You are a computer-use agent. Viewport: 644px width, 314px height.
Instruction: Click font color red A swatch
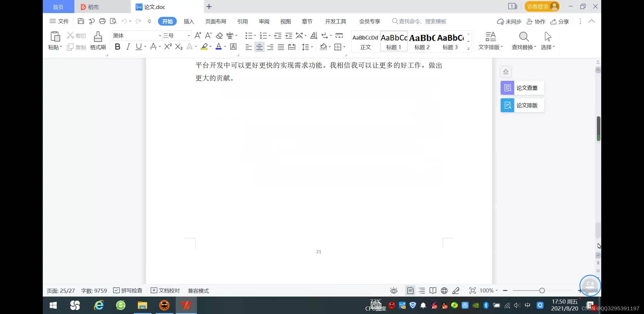(x=218, y=47)
